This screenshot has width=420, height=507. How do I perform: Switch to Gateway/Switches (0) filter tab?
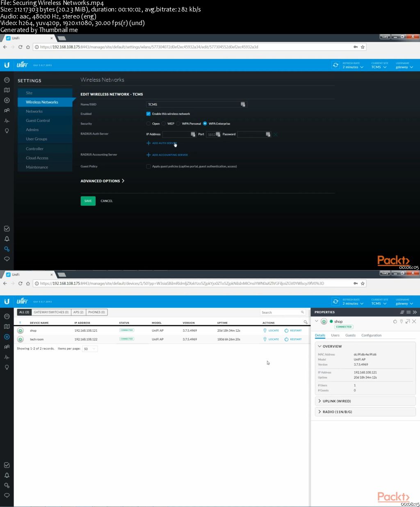click(51, 312)
